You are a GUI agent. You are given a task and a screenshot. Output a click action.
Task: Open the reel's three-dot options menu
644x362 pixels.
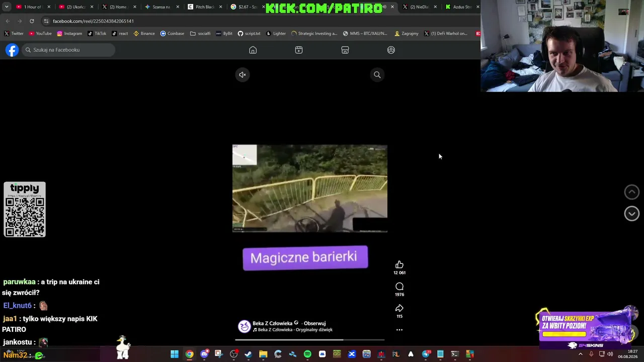399,330
